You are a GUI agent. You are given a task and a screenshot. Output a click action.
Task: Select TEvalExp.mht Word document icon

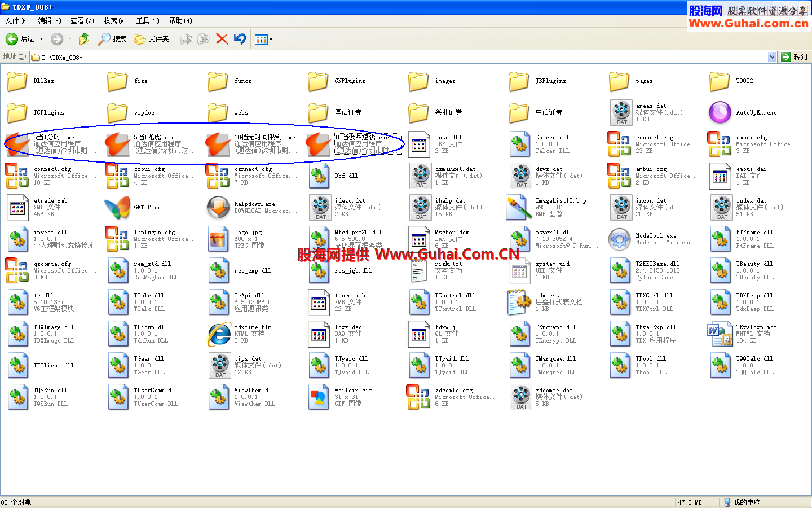point(720,334)
